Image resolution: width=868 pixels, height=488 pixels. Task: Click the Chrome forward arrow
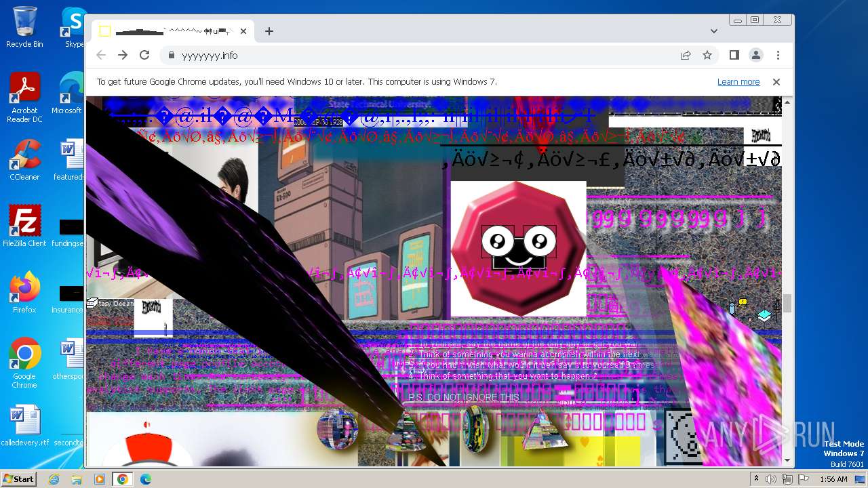click(x=123, y=55)
